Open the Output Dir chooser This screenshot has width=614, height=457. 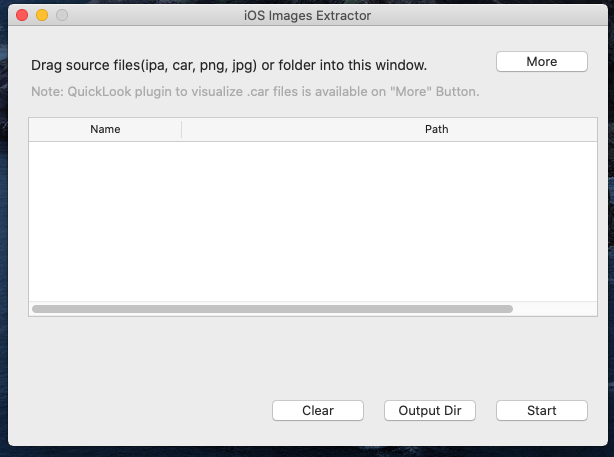[x=430, y=410]
